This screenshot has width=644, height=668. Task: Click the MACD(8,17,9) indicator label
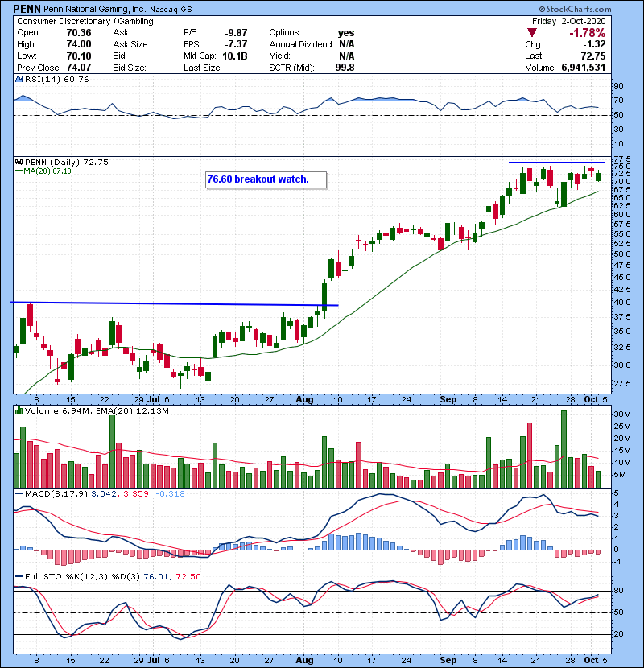[x=56, y=494]
